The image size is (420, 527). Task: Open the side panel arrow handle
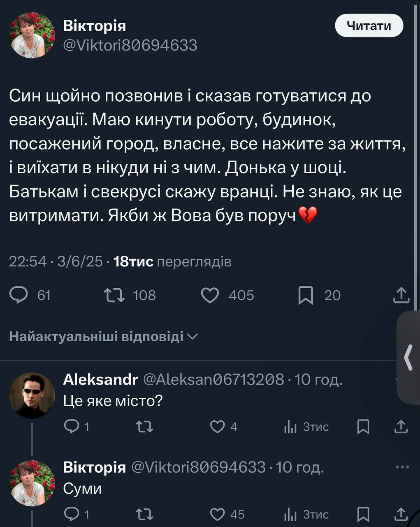(x=408, y=357)
